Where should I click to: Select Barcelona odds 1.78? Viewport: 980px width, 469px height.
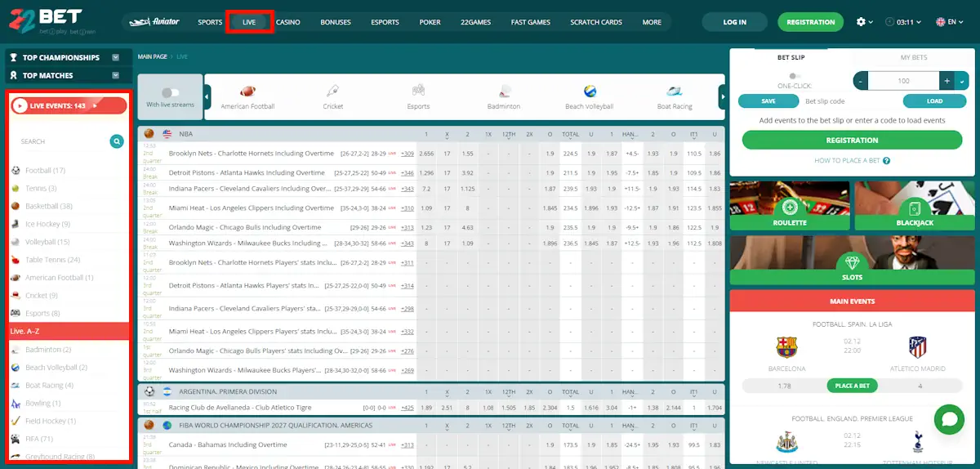click(783, 386)
